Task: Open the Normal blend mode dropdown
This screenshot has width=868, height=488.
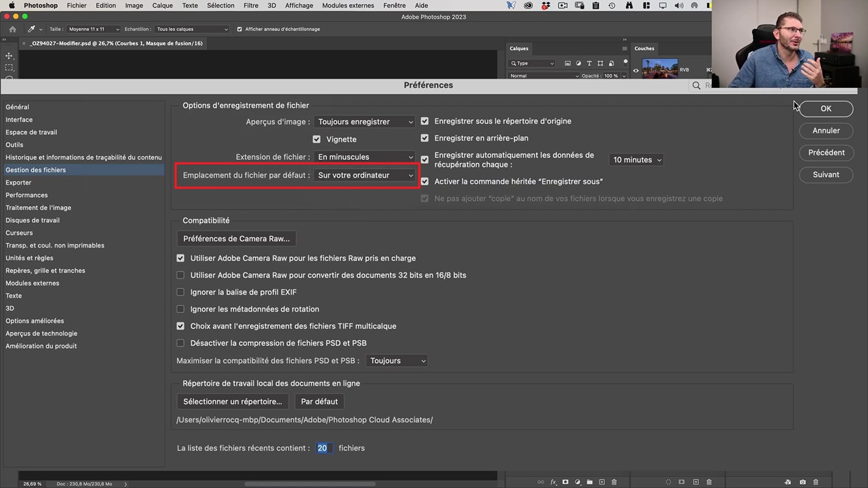Action: pyautogui.click(x=544, y=76)
